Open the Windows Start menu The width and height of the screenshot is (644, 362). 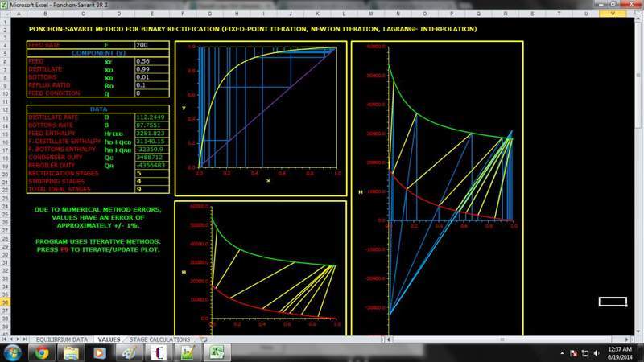coord(13,352)
